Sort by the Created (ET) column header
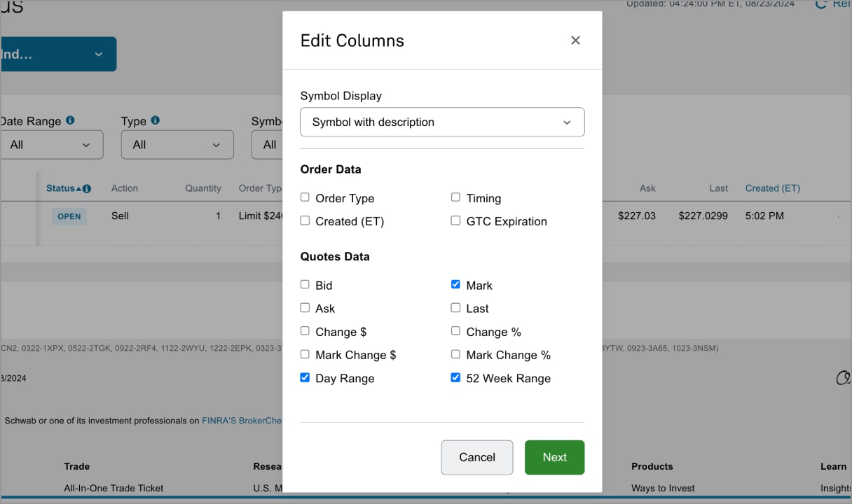Viewport: 852px width, 504px height. tap(772, 188)
